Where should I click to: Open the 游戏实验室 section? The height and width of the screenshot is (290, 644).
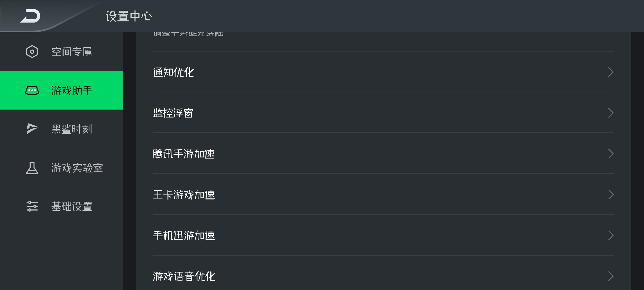(61, 168)
